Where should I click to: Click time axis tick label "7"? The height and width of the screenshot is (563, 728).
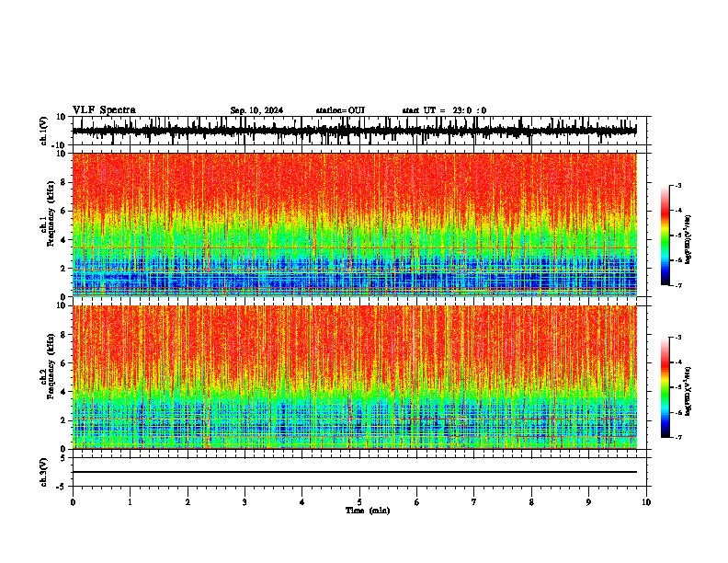474,502
